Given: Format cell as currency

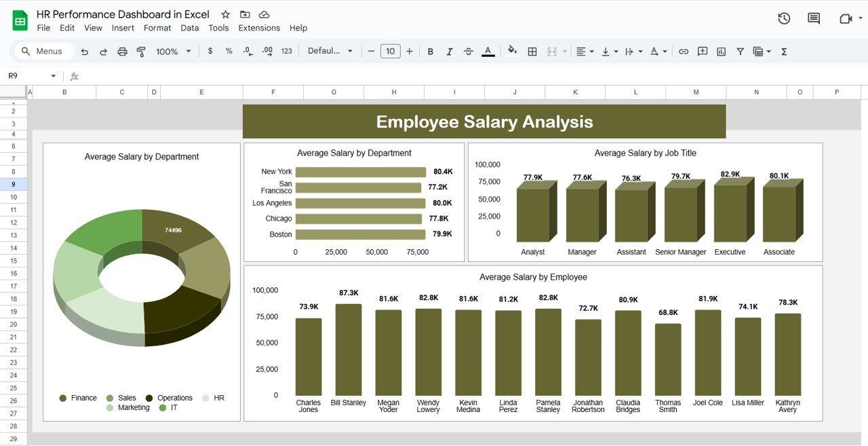Looking at the screenshot, I should point(210,52).
